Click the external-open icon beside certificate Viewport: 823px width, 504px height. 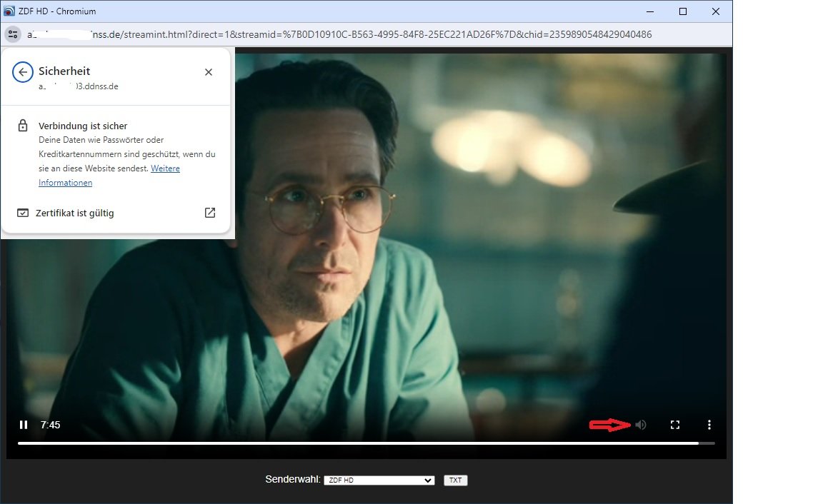[x=210, y=213]
